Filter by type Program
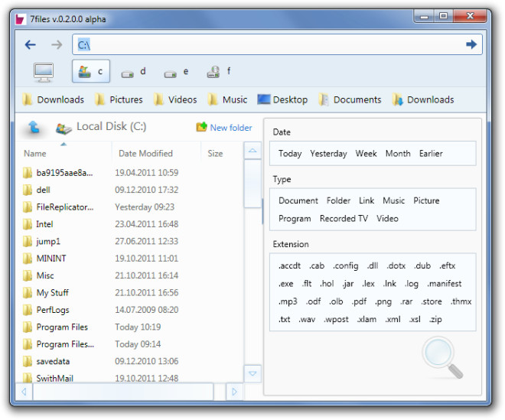The image size is (505, 420). pos(295,219)
